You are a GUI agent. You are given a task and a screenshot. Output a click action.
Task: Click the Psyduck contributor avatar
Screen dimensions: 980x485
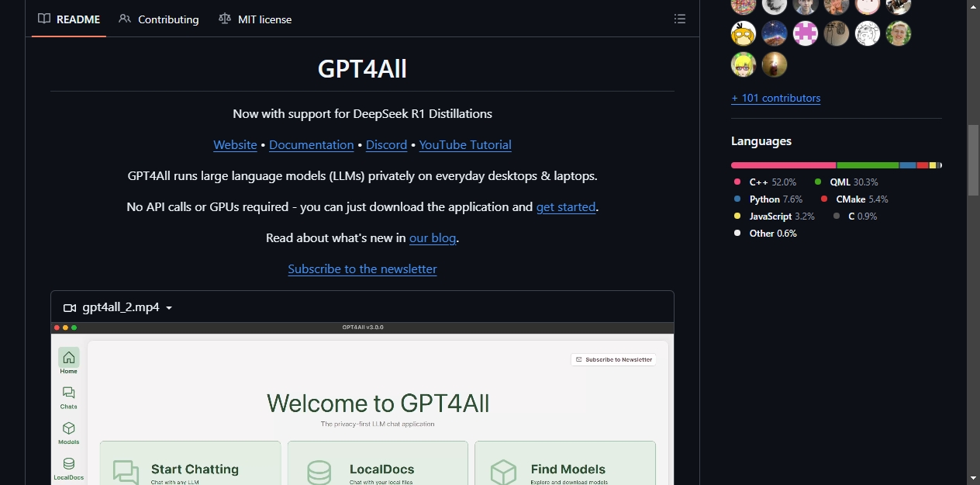pyautogui.click(x=744, y=33)
